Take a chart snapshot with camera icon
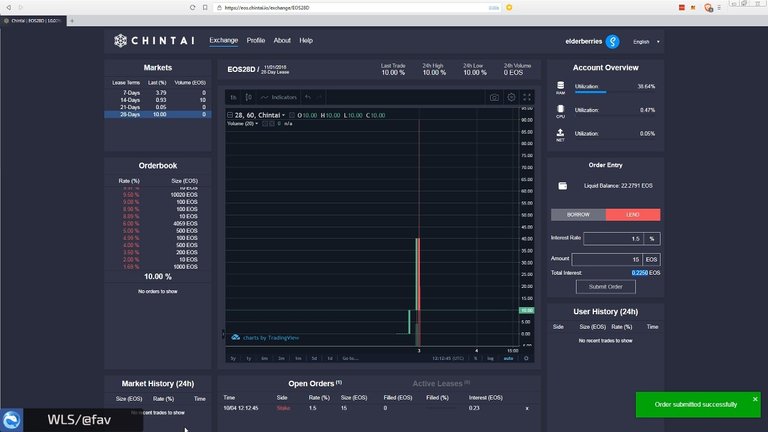The width and height of the screenshot is (768, 432). click(494, 97)
